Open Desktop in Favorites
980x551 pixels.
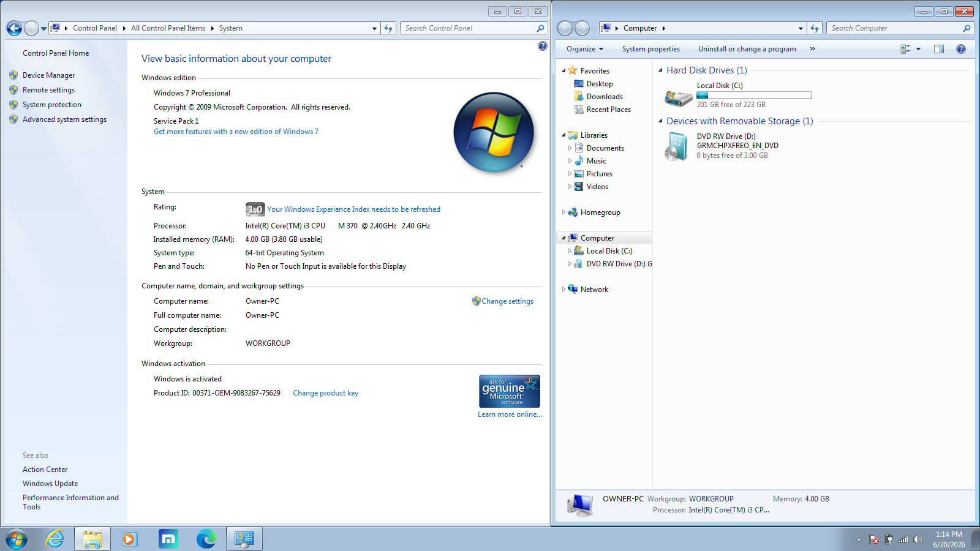tap(600, 84)
